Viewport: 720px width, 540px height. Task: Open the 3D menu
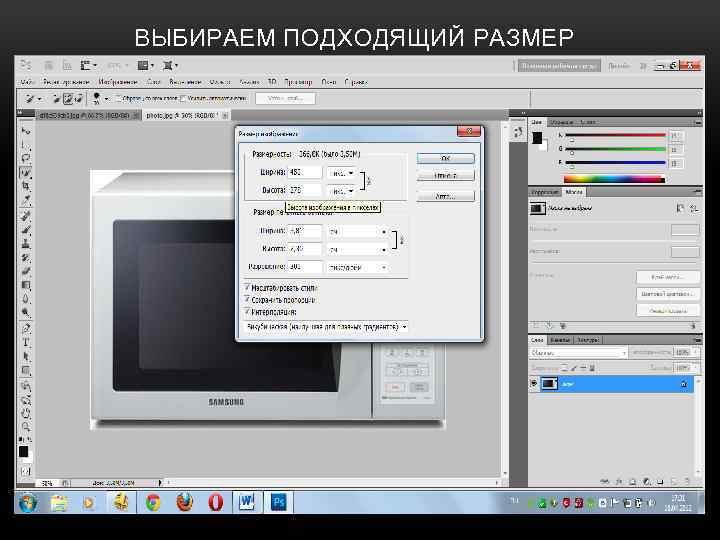pyautogui.click(x=272, y=82)
